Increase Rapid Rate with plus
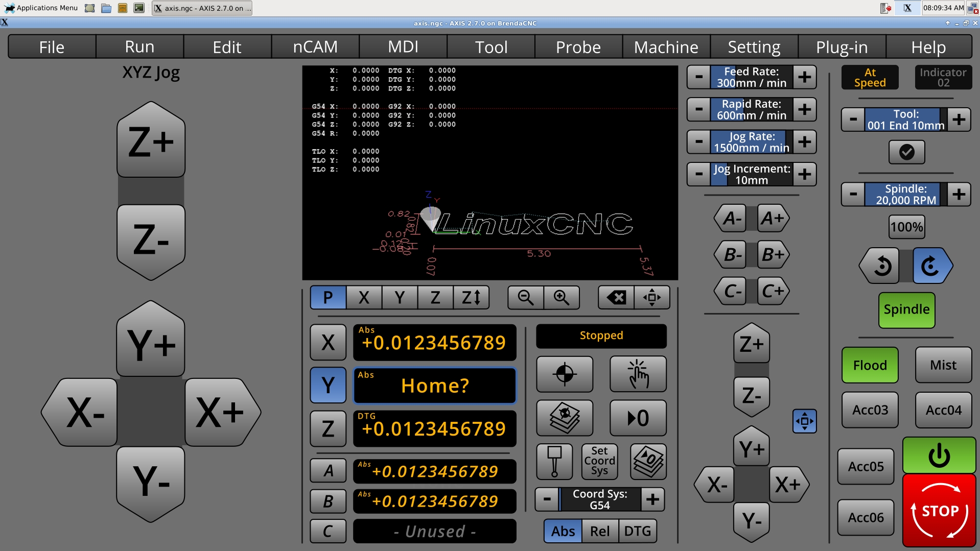Image resolution: width=980 pixels, height=551 pixels. tap(805, 109)
